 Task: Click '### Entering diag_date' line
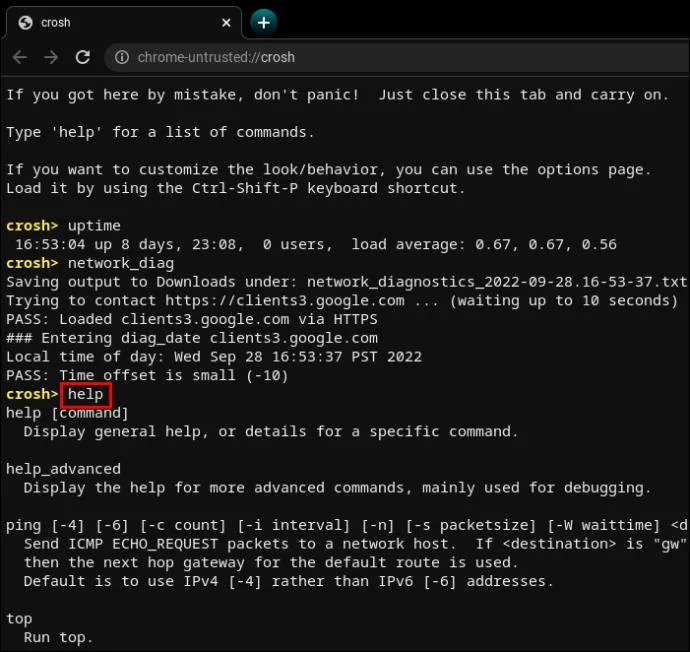(192, 338)
